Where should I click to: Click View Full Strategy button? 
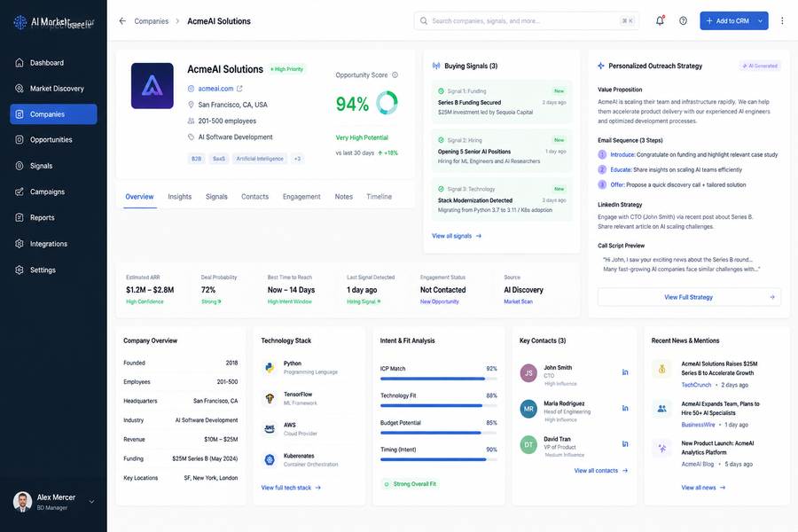click(689, 297)
